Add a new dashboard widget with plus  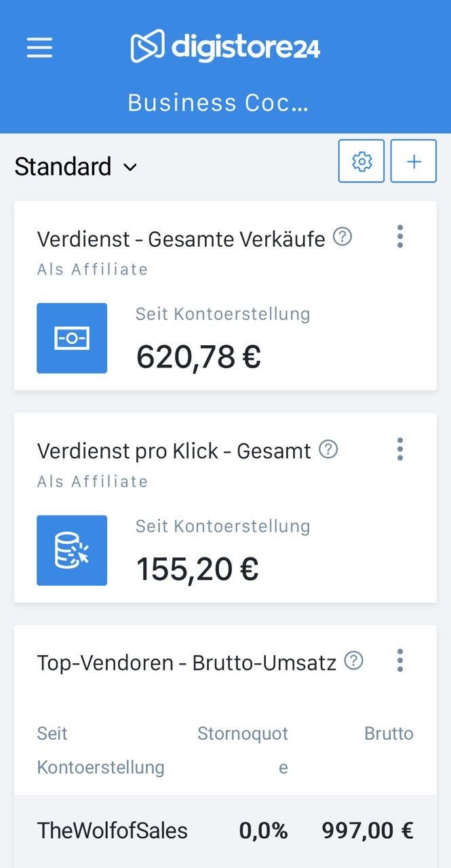pos(414,161)
